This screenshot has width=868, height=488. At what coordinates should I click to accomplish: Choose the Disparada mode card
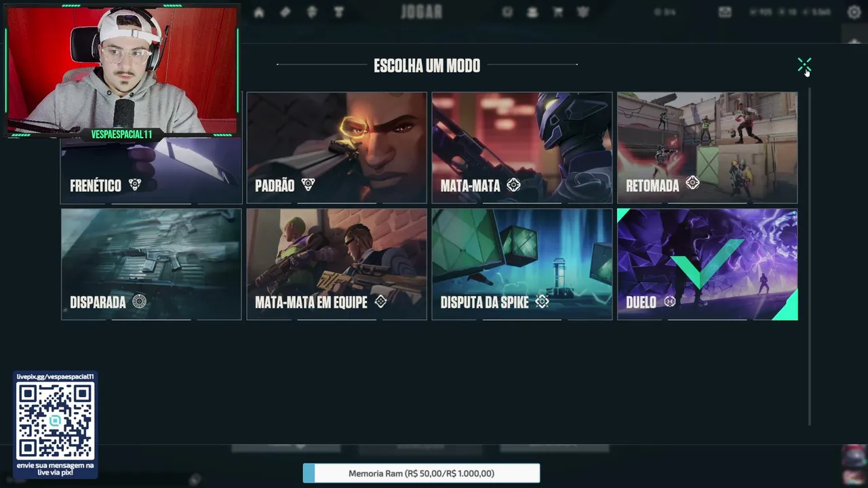[x=151, y=264]
